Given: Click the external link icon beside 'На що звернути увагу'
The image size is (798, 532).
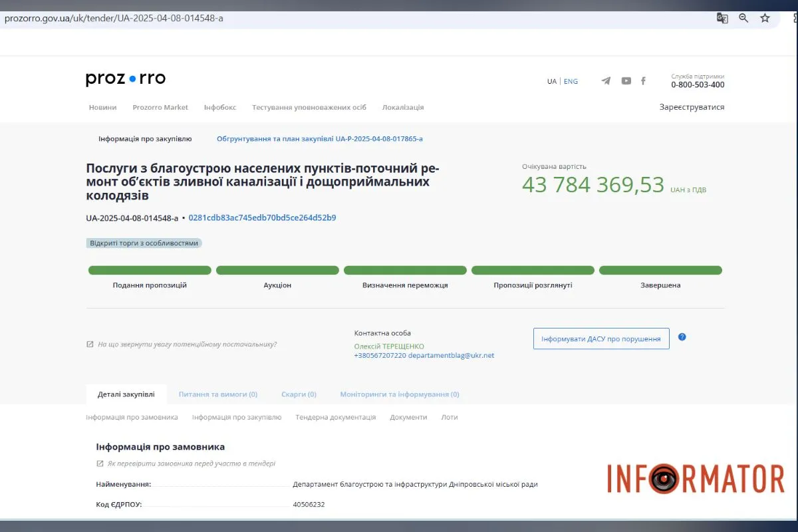Looking at the screenshot, I should [90, 344].
